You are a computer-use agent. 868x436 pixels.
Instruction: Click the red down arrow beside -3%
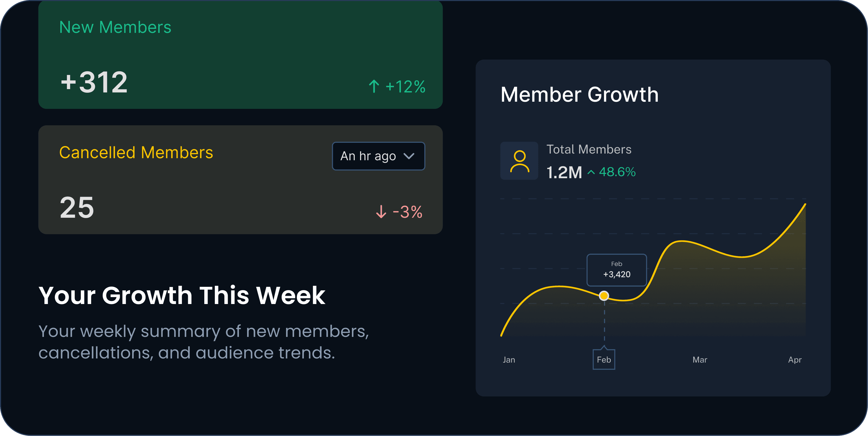(381, 212)
